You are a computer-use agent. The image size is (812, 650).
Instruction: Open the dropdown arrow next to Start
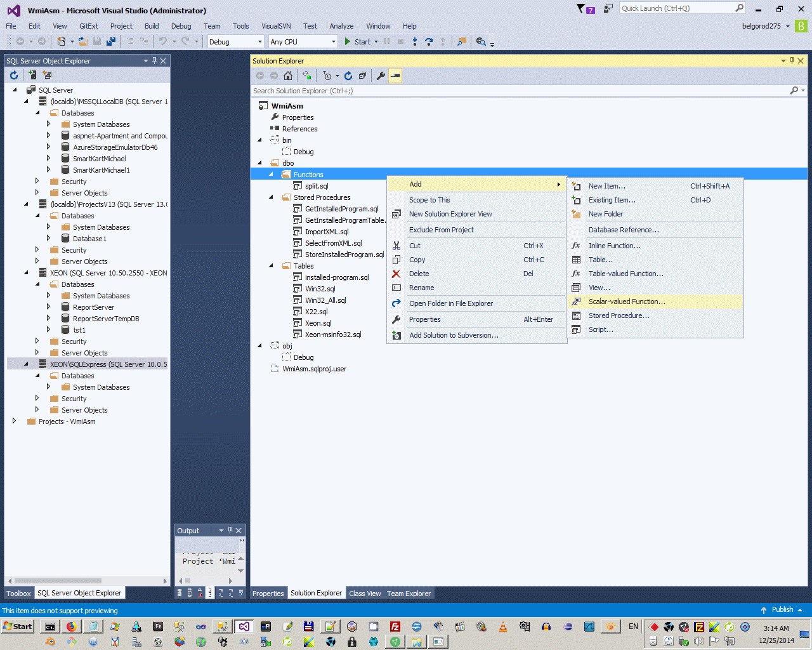(x=376, y=42)
